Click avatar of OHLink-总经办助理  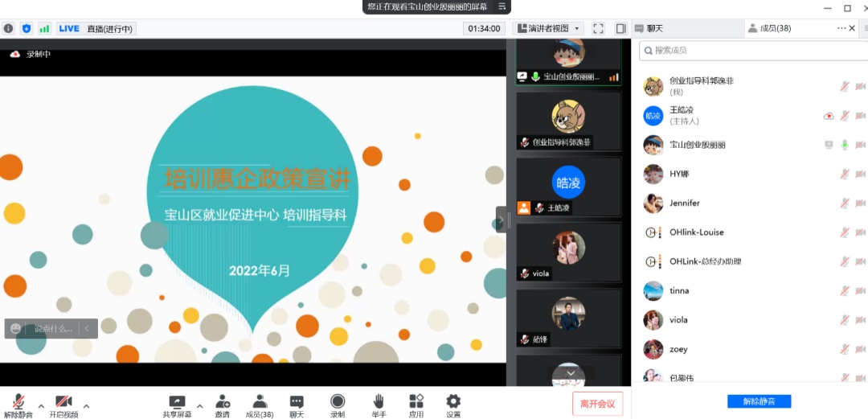653,261
